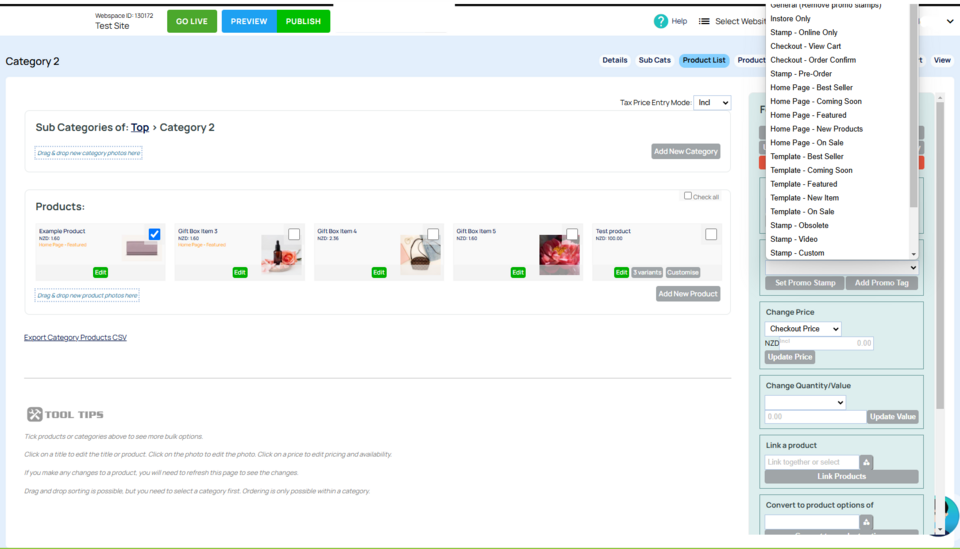Open the Checkout Price dropdown
The image size is (960, 549).
[803, 329]
